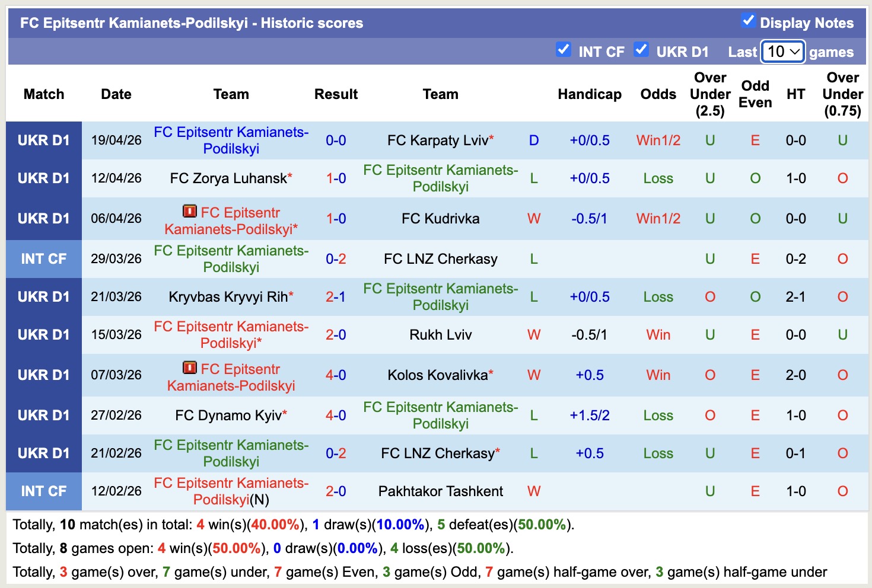Click the Date column header
The width and height of the screenshot is (872, 588).
(116, 94)
